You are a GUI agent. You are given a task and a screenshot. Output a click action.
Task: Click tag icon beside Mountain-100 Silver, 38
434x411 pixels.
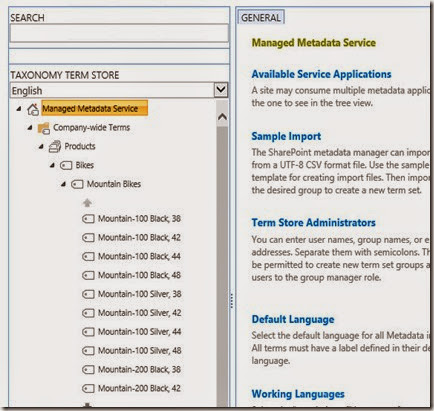(88, 294)
